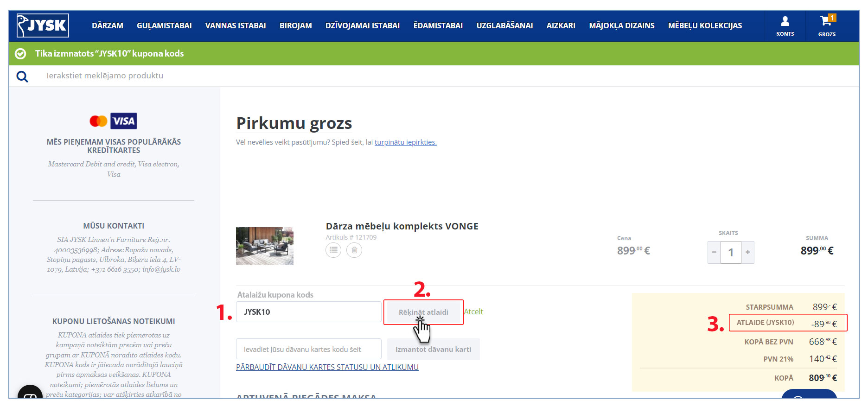Open Pārbaudīt dāvanu kartes statusu link

click(x=327, y=367)
